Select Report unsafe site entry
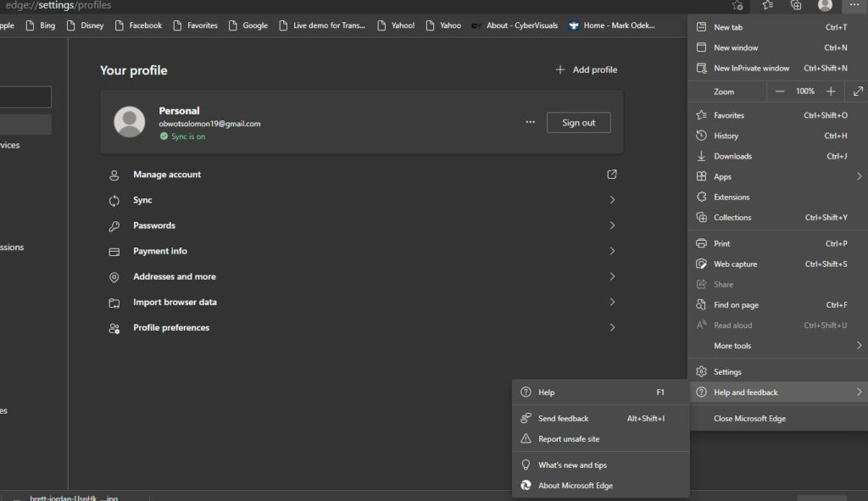The height and width of the screenshot is (501, 868). coord(601,439)
